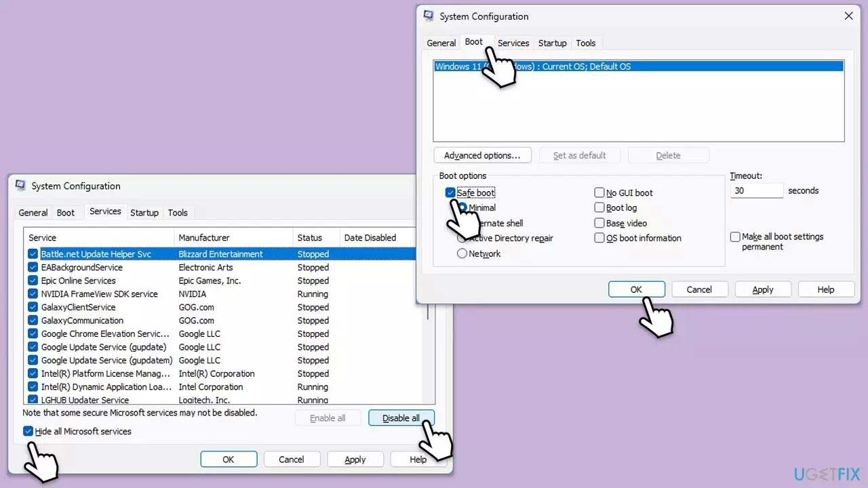Click Epic Games, Inc. manufacturer cell
Screen dimensions: 868x488
pos(210,281)
